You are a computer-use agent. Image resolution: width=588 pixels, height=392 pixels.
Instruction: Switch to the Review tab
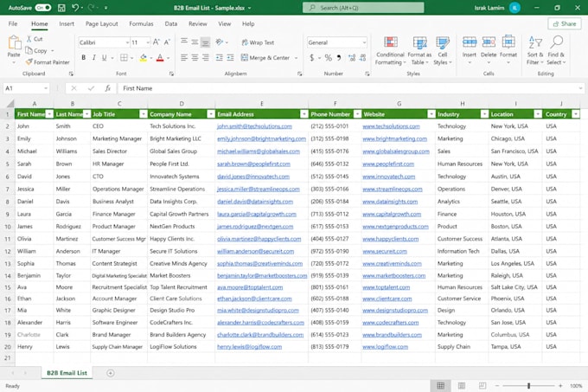[x=198, y=23]
